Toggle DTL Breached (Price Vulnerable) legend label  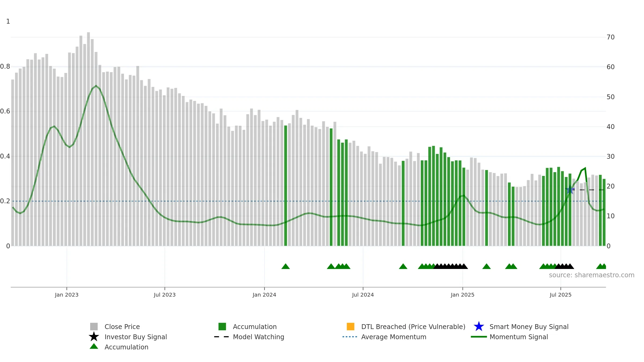tap(413, 327)
